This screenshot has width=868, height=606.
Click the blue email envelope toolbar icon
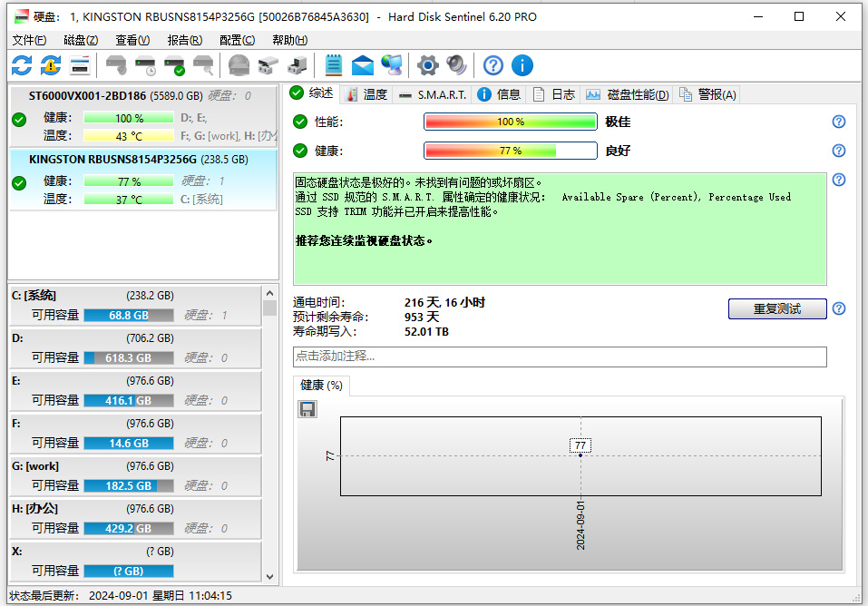pos(363,65)
